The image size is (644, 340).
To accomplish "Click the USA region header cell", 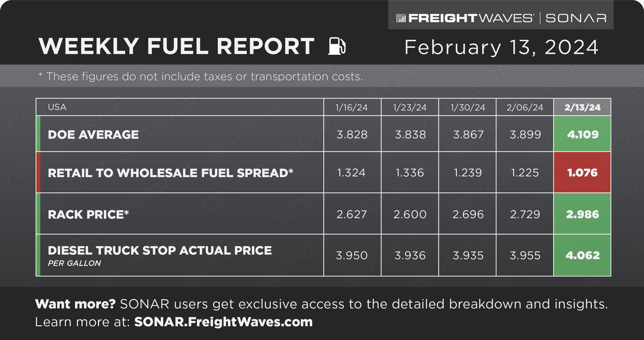I will coord(180,107).
